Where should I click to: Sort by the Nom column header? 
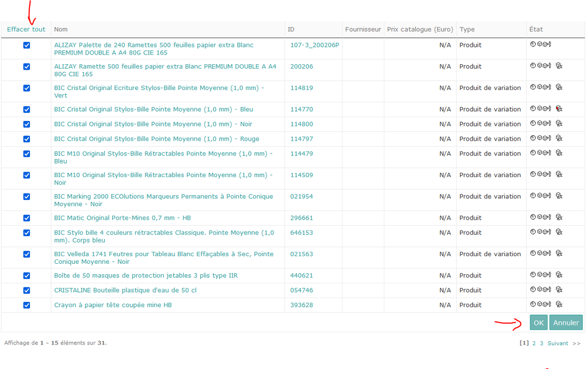(x=61, y=29)
